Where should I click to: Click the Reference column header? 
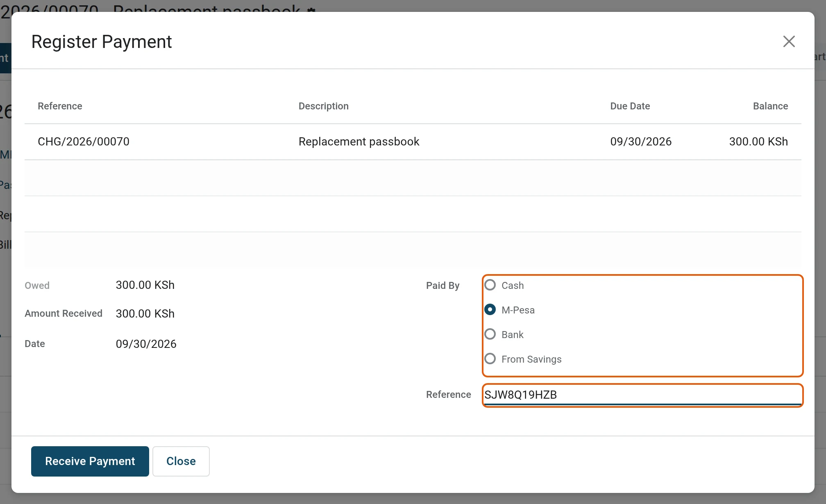pyautogui.click(x=60, y=106)
